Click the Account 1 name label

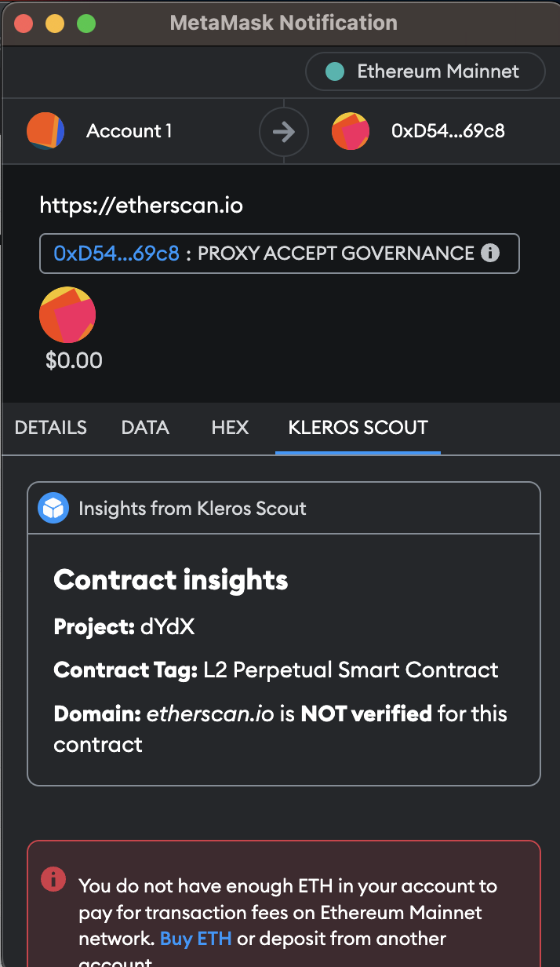[129, 131]
